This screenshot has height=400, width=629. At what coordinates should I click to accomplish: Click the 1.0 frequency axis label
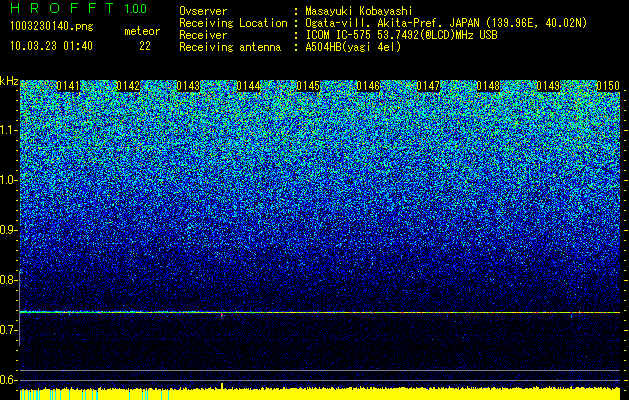pyautogui.click(x=8, y=180)
